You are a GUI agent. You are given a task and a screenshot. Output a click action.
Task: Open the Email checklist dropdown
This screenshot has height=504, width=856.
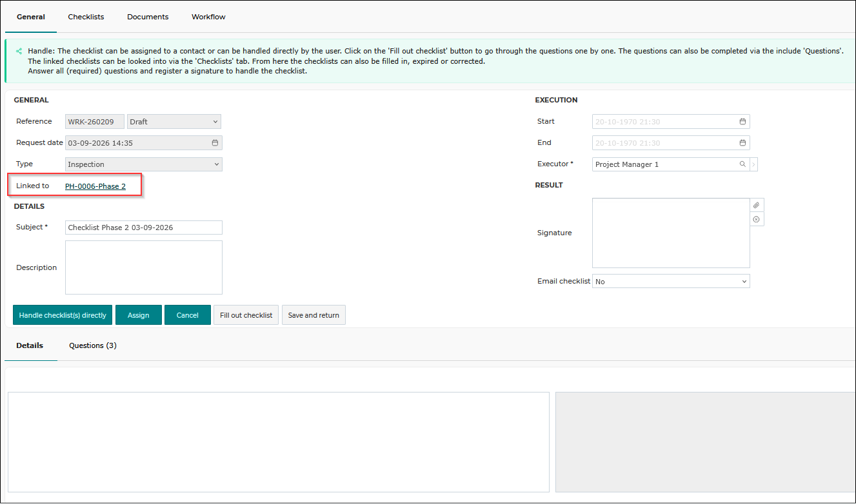click(x=671, y=282)
